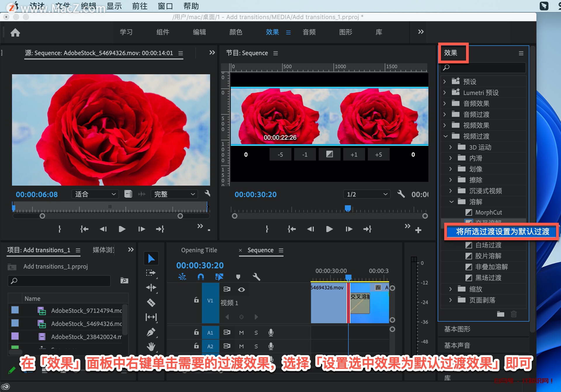Screen dimensions: 561x392
Task: Select the Hand tool in the toolbox
Action: [151, 347]
